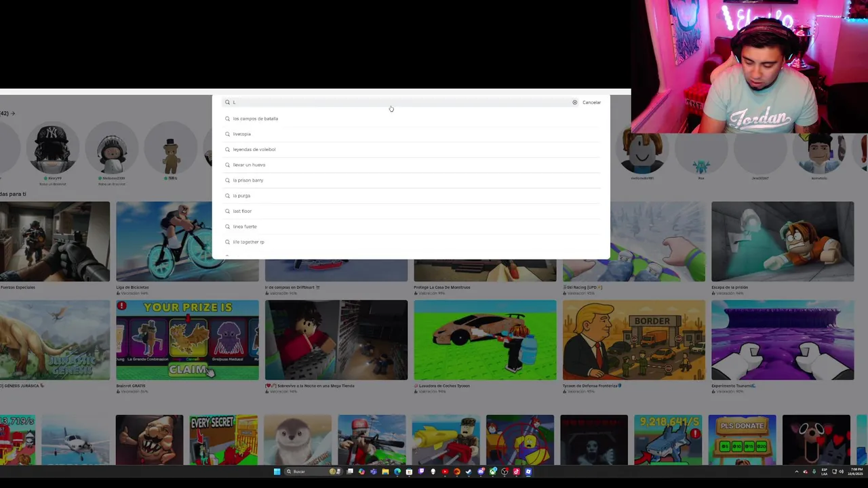Open Lavadero de Coches Tycoon game

point(485,340)
